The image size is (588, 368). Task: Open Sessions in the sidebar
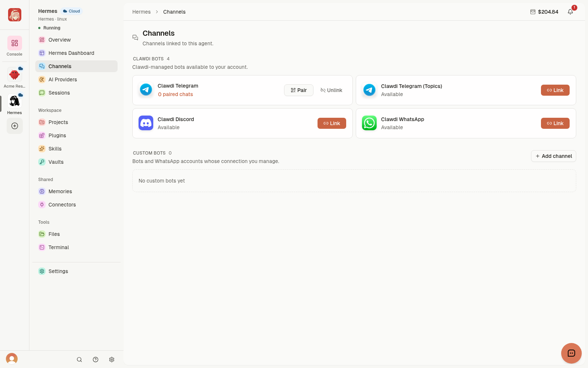tap(76, 93)
